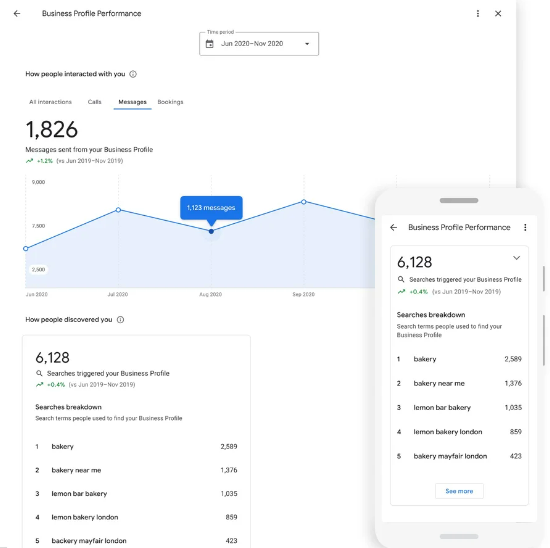This screenshot has width=550, height=548.
Task: Click the 1,376 count on phone list
Action: point(513,383)
